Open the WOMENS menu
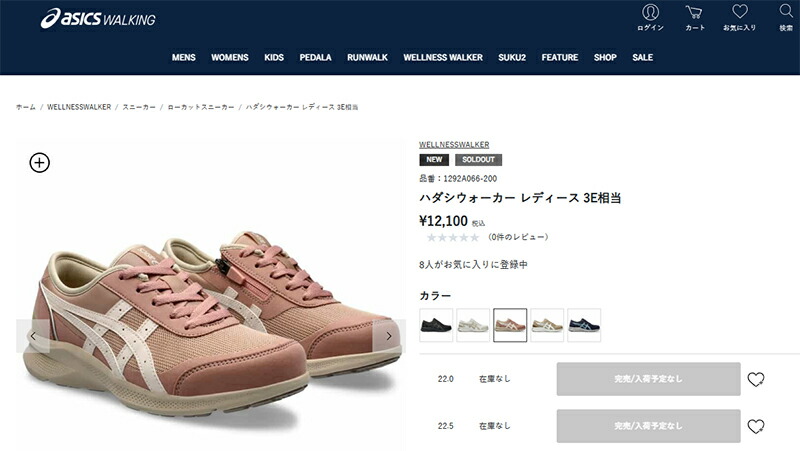The height and width of the screenshot is (451, 800). pyautogui.click(x=230, y=57)
